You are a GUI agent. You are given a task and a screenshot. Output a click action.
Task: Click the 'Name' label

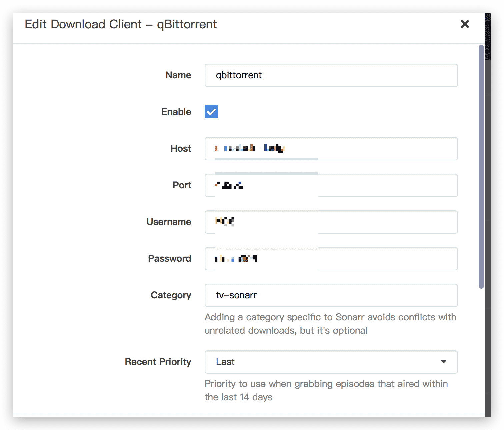click(178, 75)
